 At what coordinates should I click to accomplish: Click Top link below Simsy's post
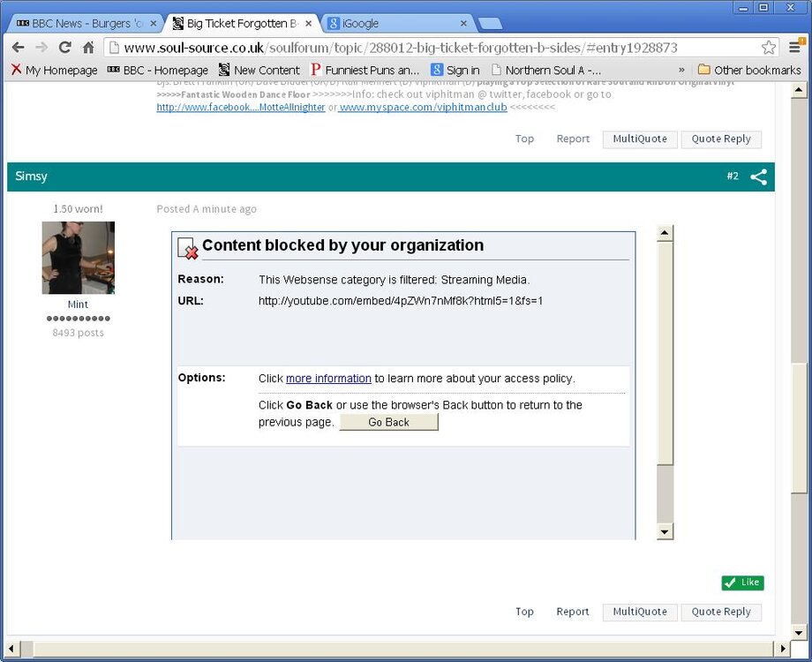(524, 612)
